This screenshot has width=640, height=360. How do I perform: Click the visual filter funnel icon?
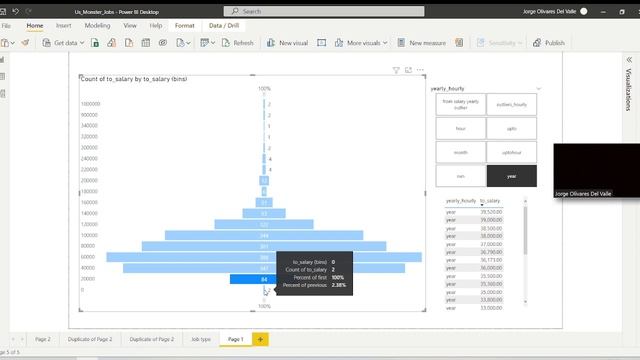click(x=396, y=70)
